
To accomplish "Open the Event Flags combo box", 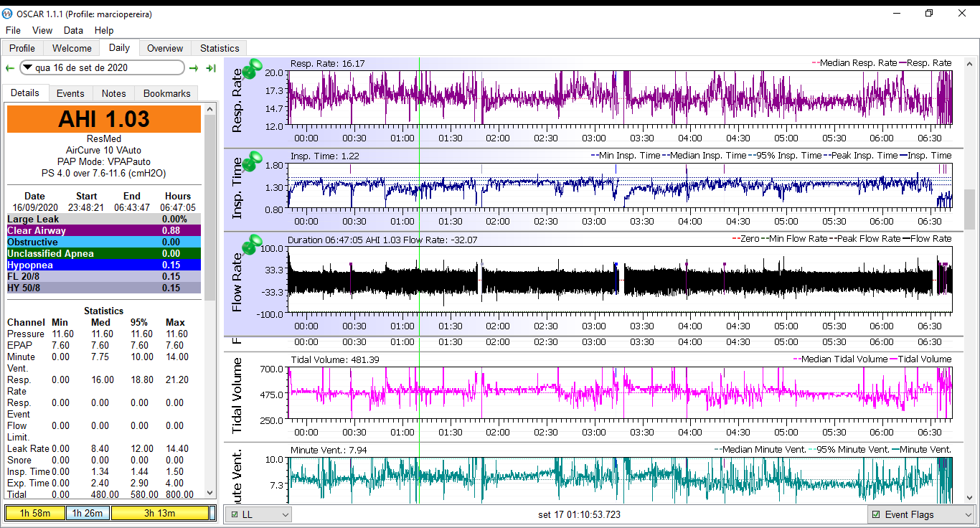I will click(921, 514).
